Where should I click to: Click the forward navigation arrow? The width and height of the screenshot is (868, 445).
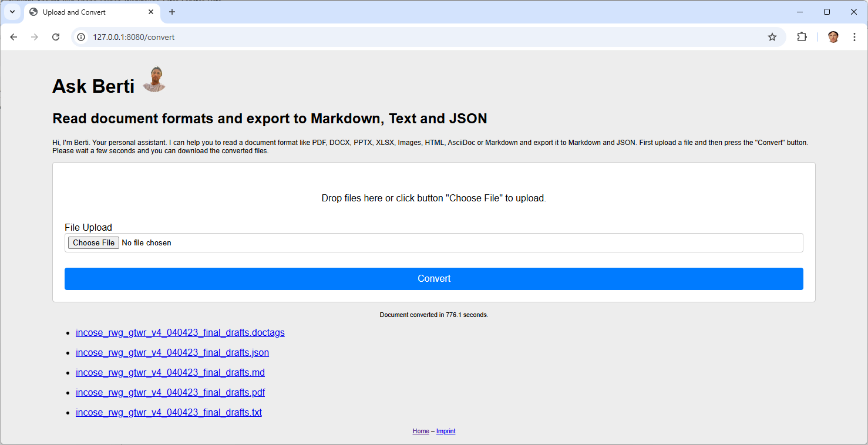click(35, 36)
